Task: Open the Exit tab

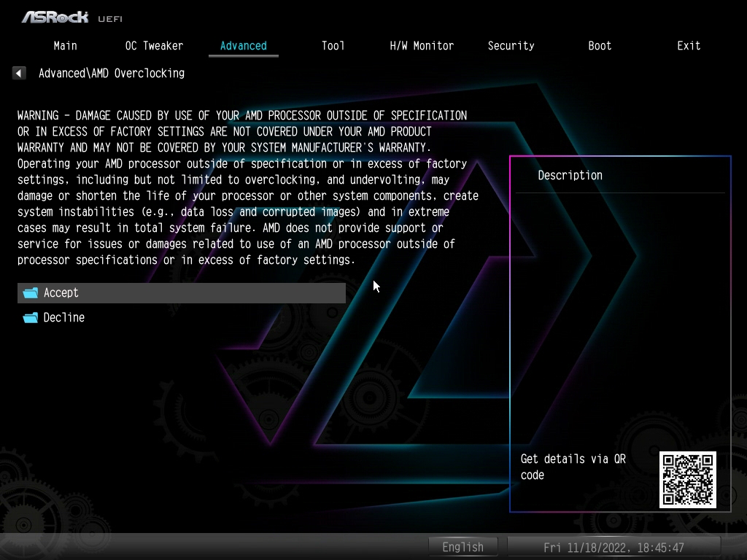Action: pos(689,46)
